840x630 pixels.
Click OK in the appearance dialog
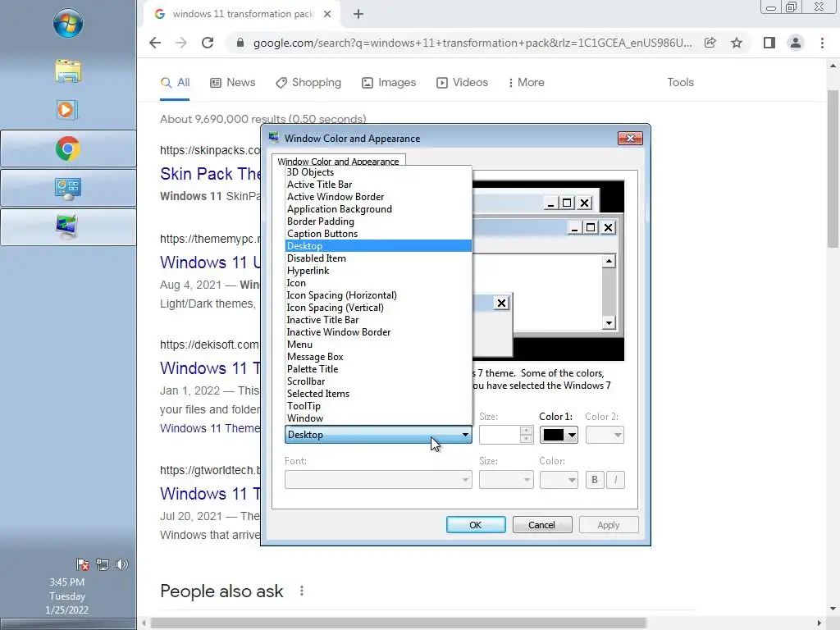476,525
